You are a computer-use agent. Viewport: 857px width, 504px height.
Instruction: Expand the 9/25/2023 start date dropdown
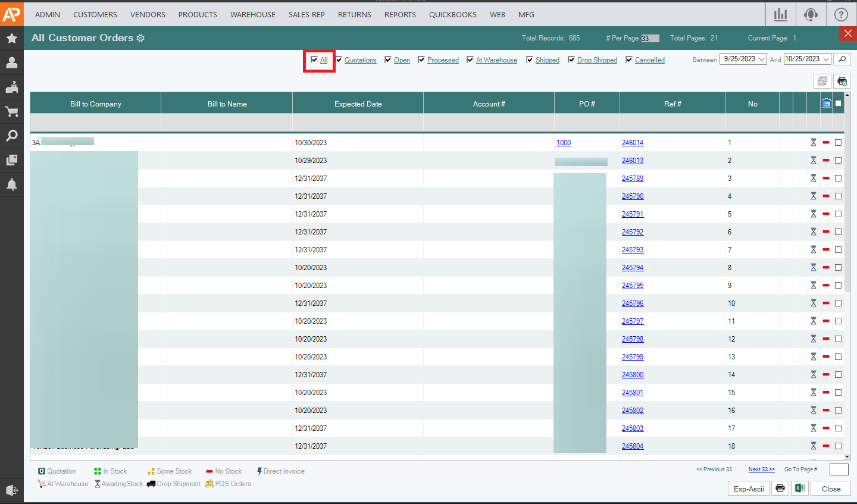click(761, 59)
